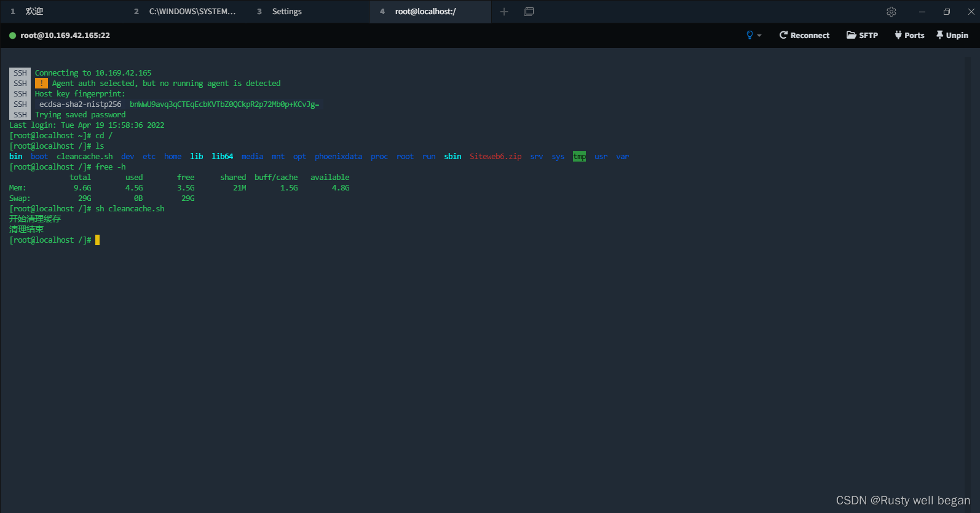Switch to the 欢迎 tab

pos(61,12)
